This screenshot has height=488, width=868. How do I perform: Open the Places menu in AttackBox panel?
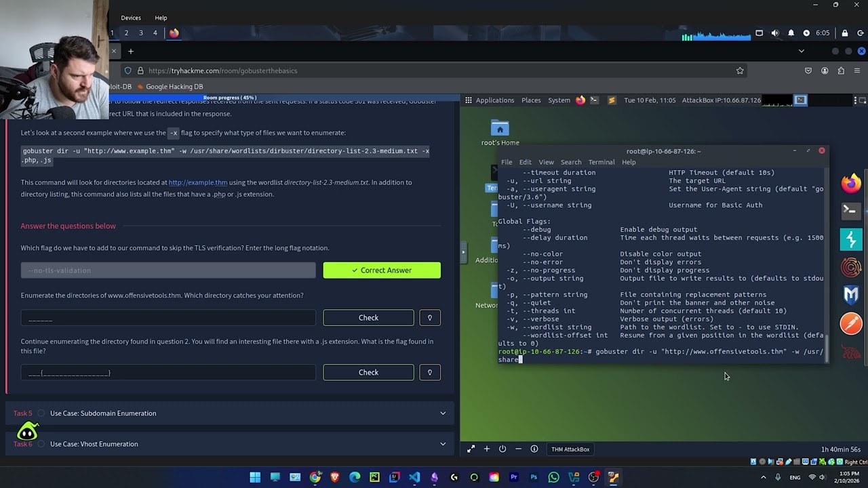coord(531,100)
